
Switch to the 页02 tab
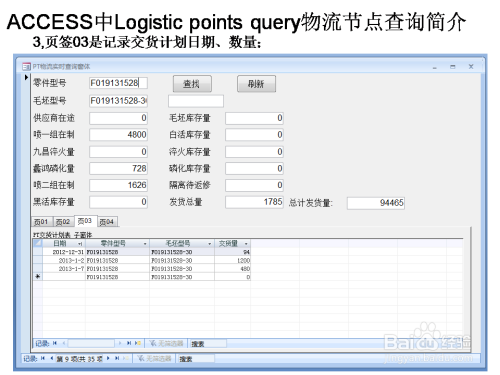pos(63,222)
